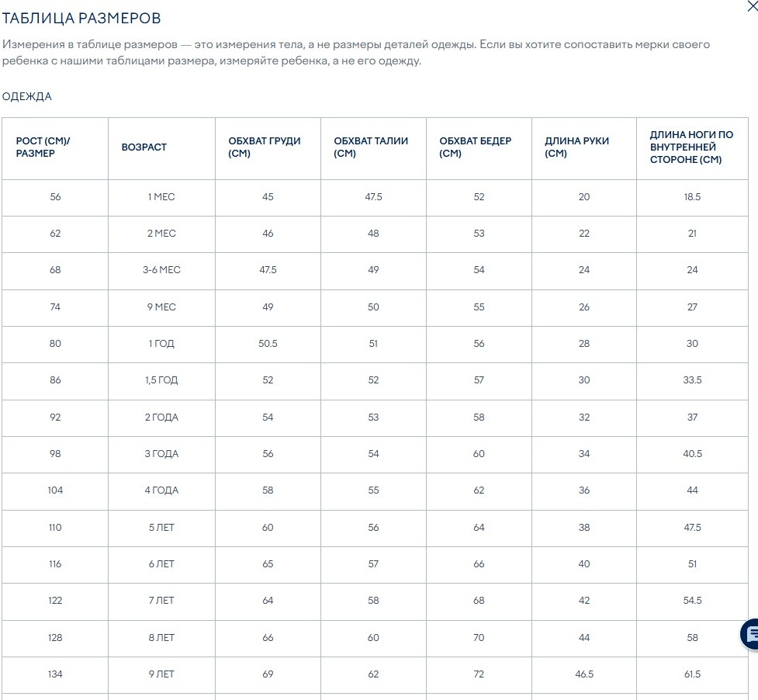Screen dimensions: 758x700
Task: Click the ТАБЛИЦА РАЗМЕРОВ heading
Action: pyautogui.click(x=81, y=19)
